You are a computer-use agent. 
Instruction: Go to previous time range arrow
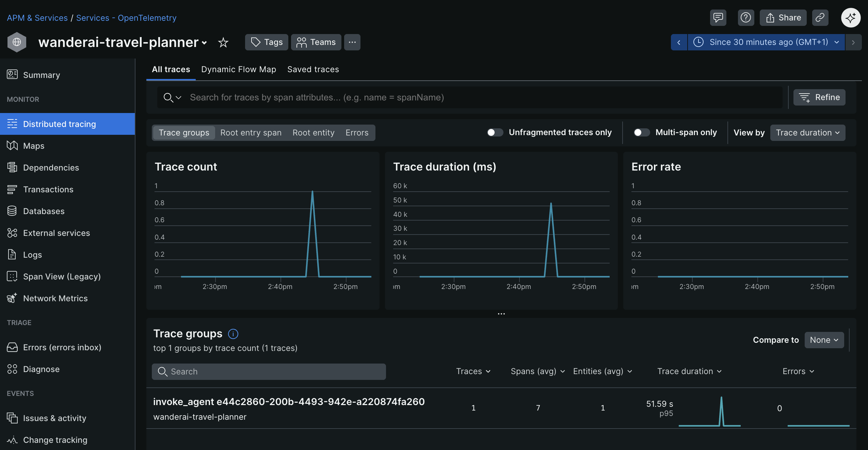tap(679, 42)
